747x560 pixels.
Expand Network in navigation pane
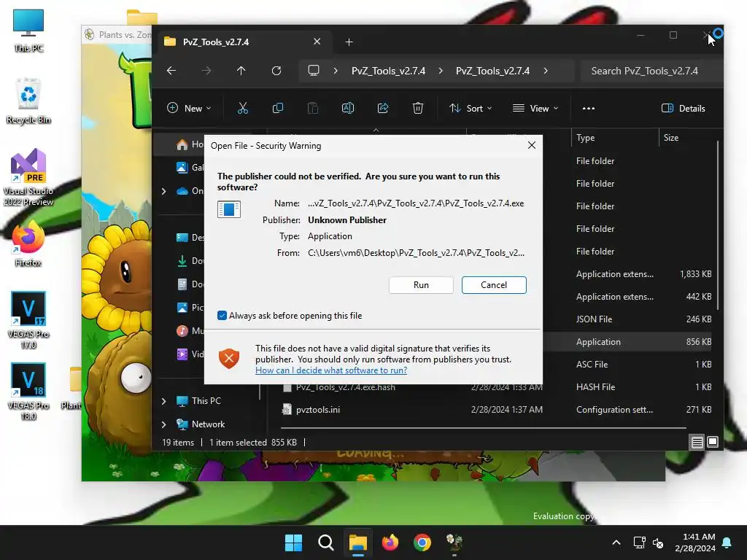click(164, 424)
